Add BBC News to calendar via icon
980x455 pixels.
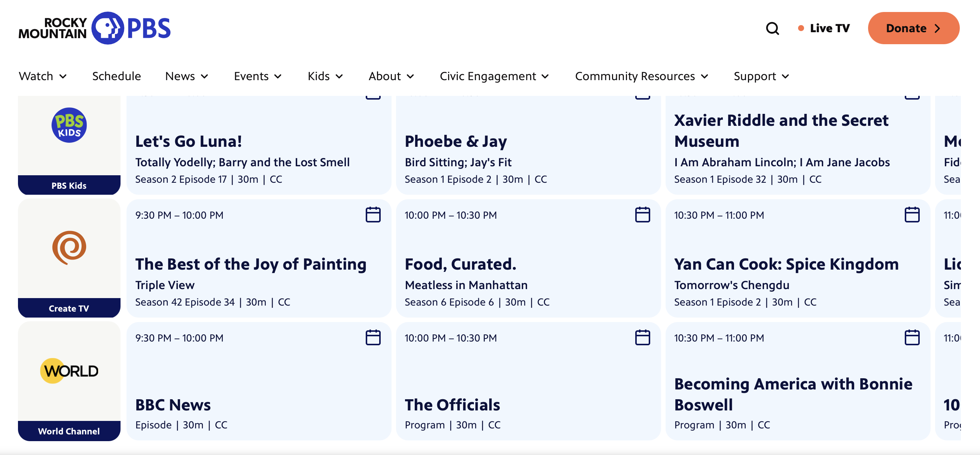[x=373, y=337]
